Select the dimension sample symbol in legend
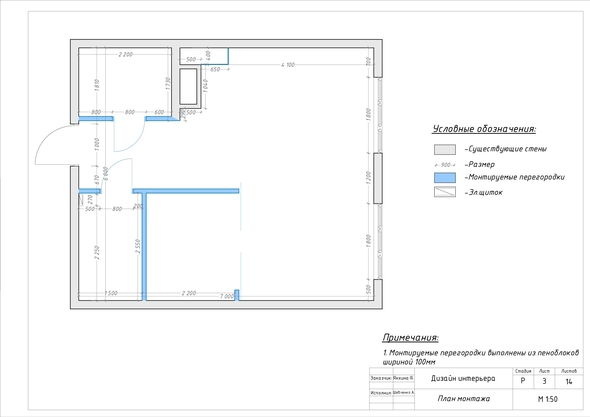The width and height of the screenshot is (590, 417). pos(445,165)
